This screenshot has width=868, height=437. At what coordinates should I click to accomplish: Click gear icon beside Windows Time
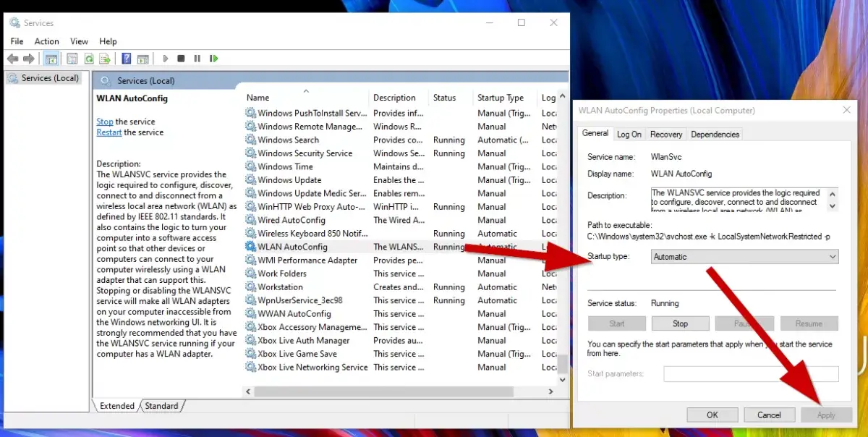coord(251,166)
